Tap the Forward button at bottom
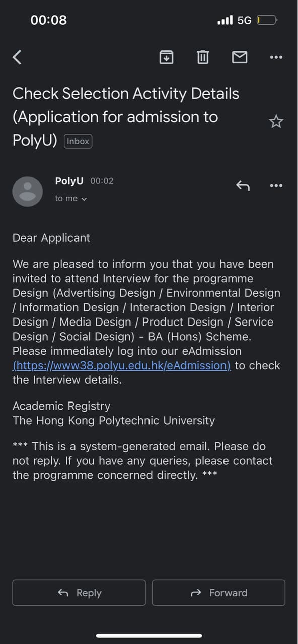298x644 pixels. (x=218, y=593)
